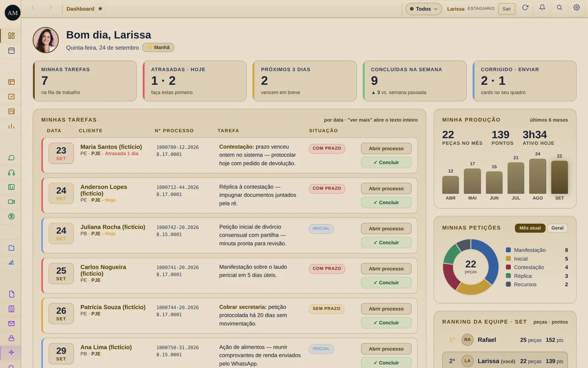The height and width of the screenshot is (368, 588).
Task: Open process for Juliana Rocha
Action: (x=386, y=229)
